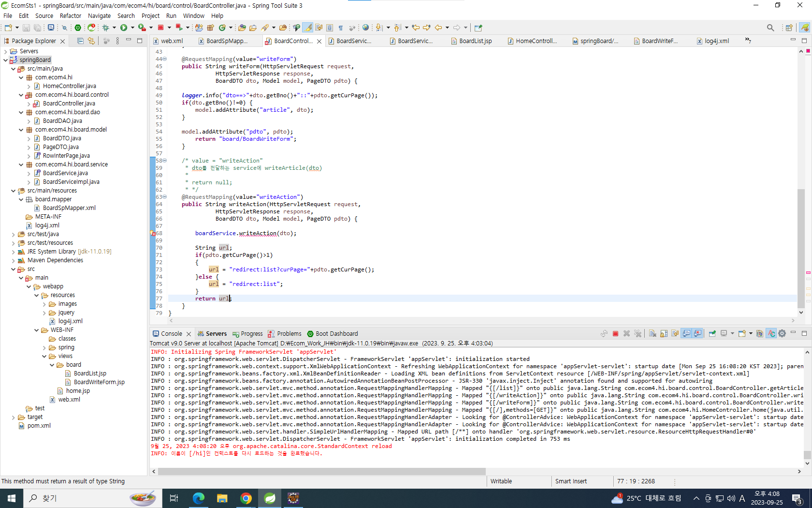
Task: Click the Last Edit Location icon
Action: tap(416, 28)
